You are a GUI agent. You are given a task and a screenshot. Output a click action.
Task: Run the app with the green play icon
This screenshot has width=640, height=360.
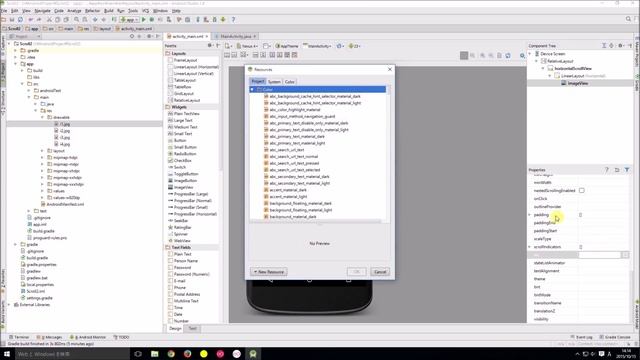pos(143,20)
